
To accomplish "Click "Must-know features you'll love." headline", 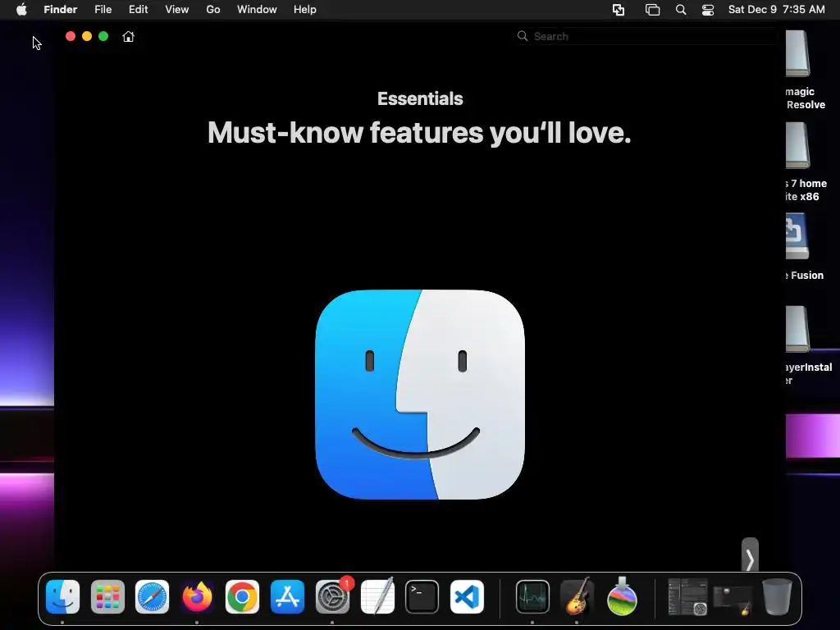I will pyautogui.click(x=419, y=132).
